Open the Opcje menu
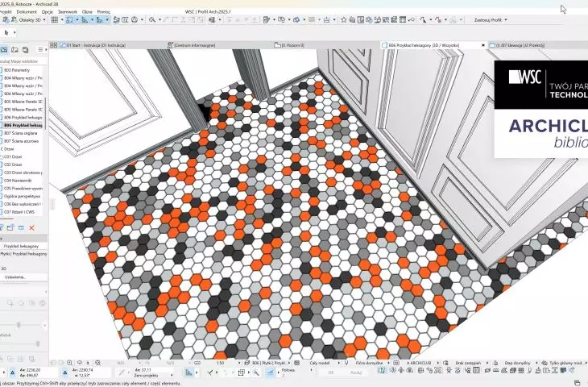Image resolution: width=588 pixels, height=387 pixels. tap(48, 11)
